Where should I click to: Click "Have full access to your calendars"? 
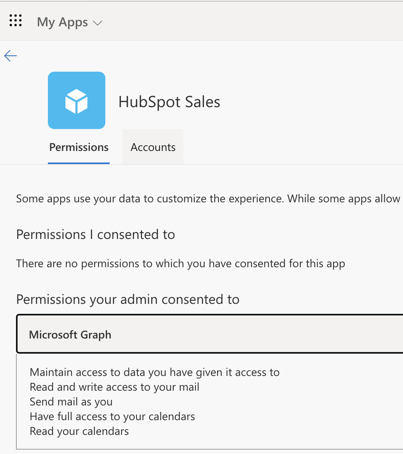[112, 416]
